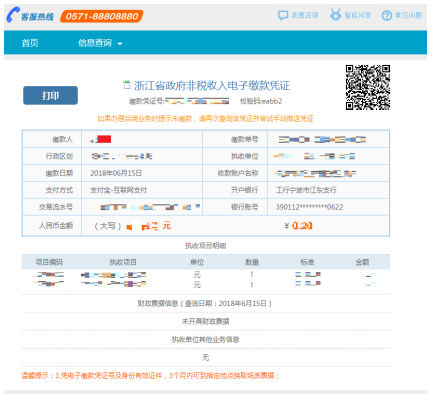
Task: Click the bank name 工行宁波市江东支行
Action: tap(306, 190)
